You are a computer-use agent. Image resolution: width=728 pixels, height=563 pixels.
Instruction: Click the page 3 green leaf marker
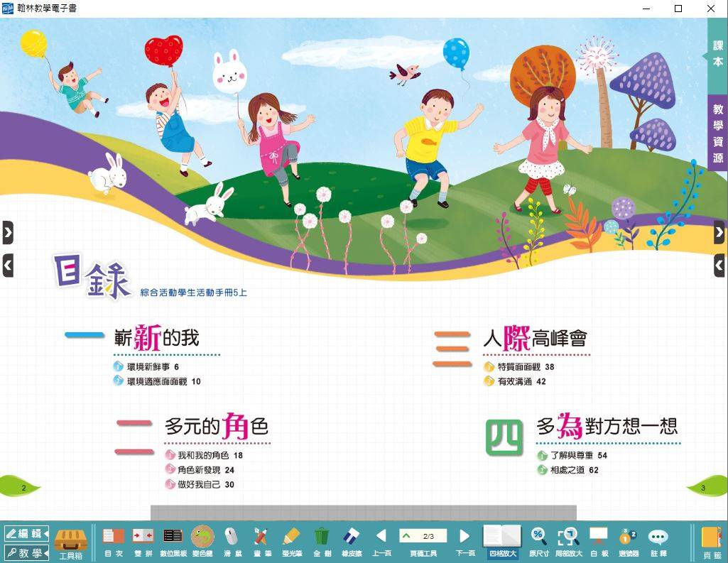[x=707, y=487]
